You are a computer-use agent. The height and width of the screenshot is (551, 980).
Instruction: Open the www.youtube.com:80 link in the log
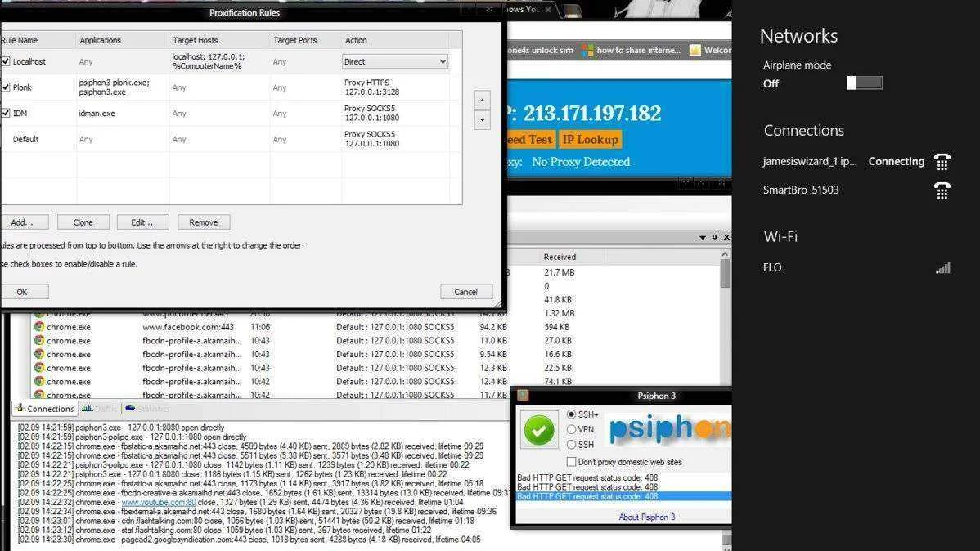point(159,502)
